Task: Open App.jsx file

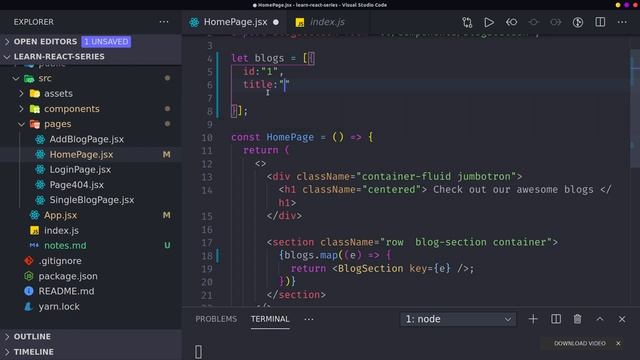Action: click(x=60, y=215)
